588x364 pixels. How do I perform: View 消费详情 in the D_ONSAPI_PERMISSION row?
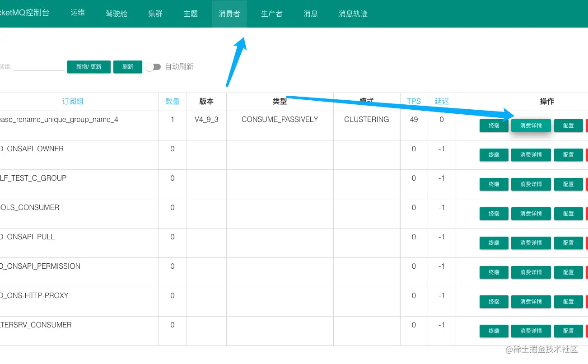(531, 272)
